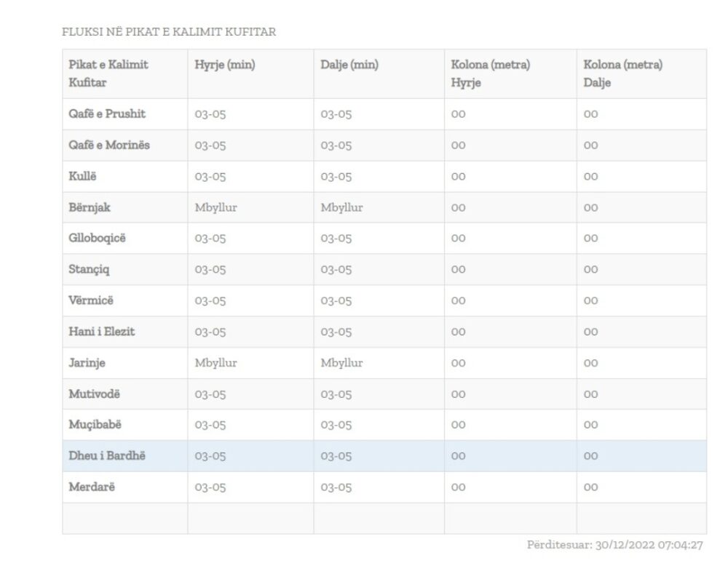Select the Stançiq crossing name
Image resolution: width=728 pixels, height=579 pixels.
(90, 270)
